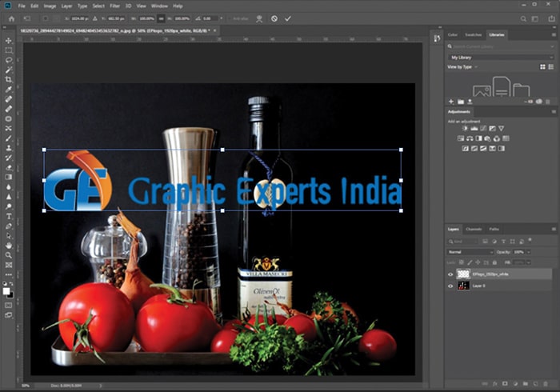Select the Move tool
The width and height of the screenshot is (560, 392).
9,41
